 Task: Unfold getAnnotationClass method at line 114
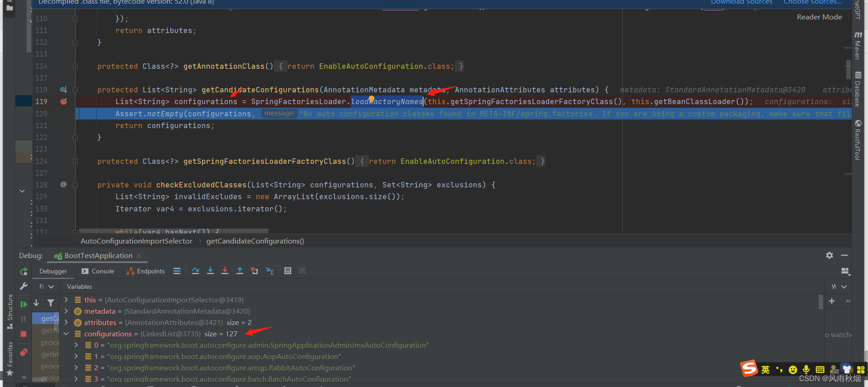[x=76, y=67]
